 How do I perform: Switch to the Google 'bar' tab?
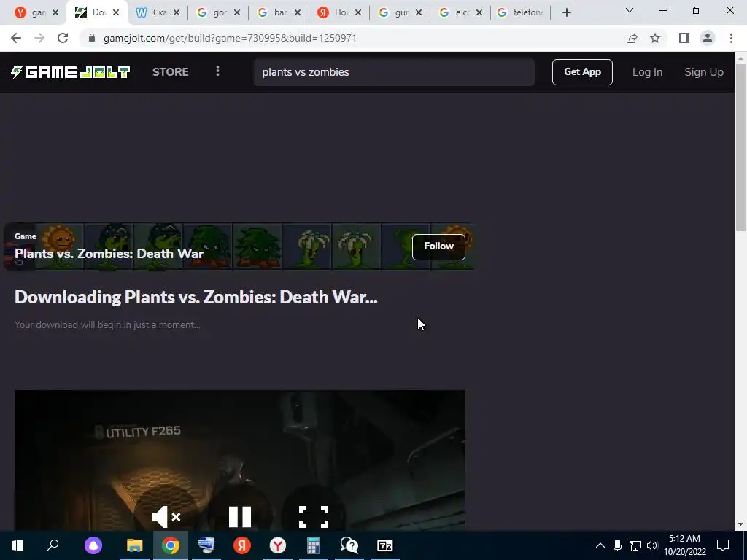273,12
